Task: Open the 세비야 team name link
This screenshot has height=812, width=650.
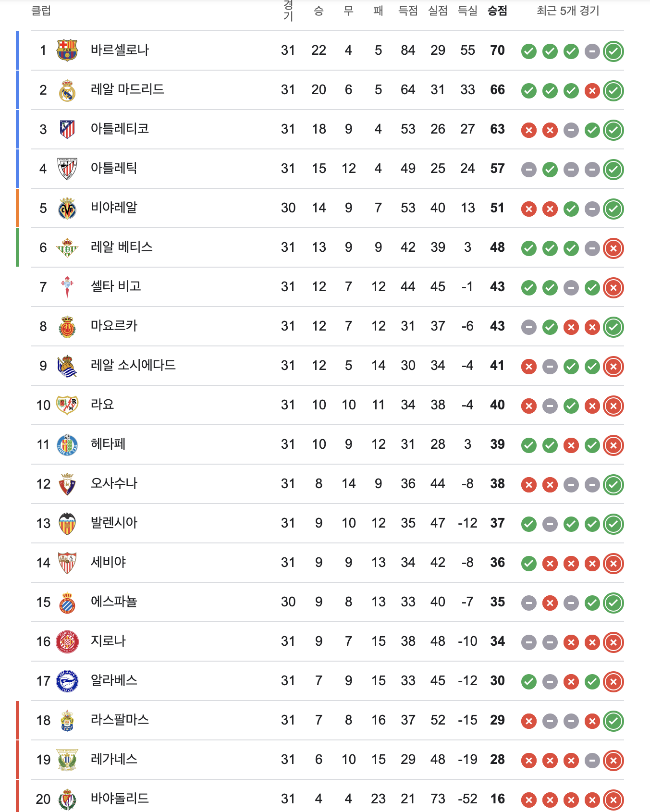Action: point(108,562)
